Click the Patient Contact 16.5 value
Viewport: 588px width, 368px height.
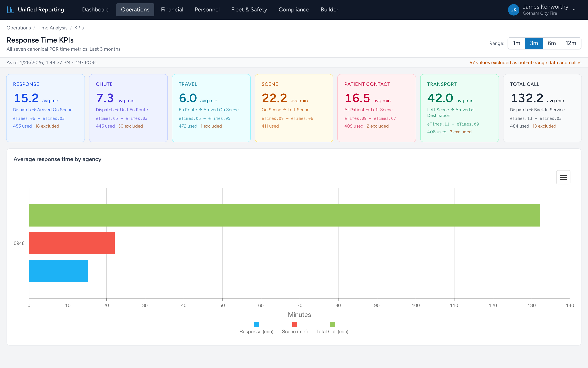point(357,98)
